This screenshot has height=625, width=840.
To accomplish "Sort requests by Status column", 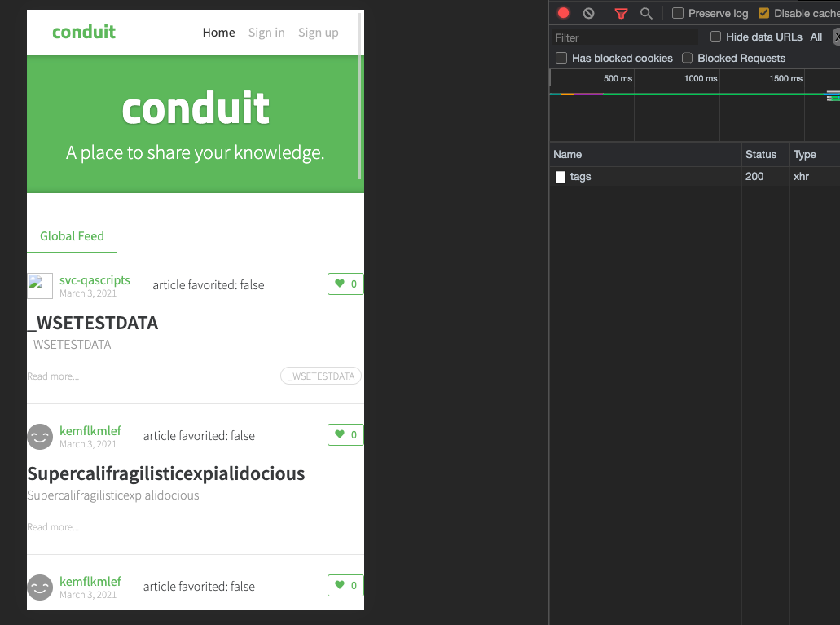I will [x=765, y=154].
